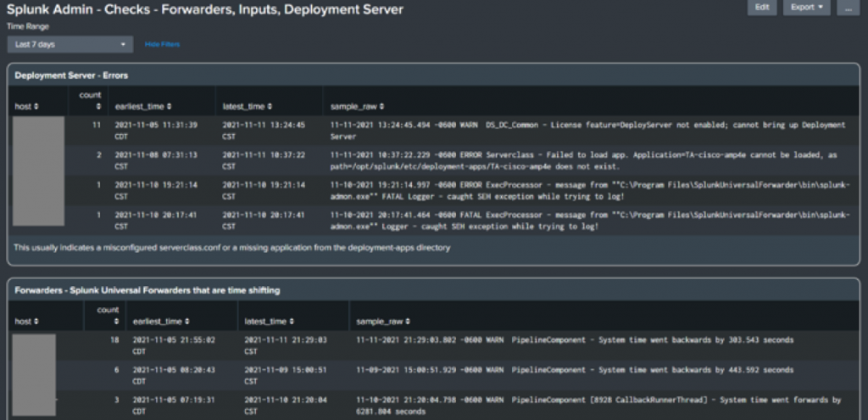
Task: Open the Last 7 days time range dropdown
Action: 70,44
